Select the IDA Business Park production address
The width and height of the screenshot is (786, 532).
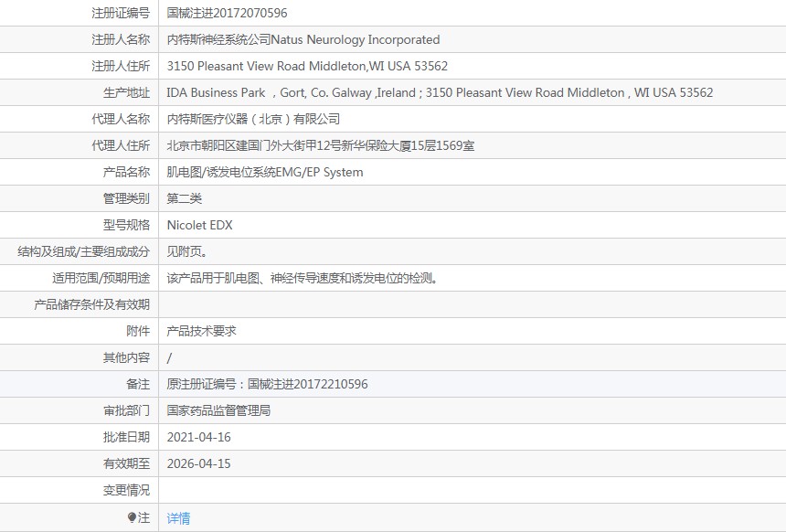(x=440, y=92)
